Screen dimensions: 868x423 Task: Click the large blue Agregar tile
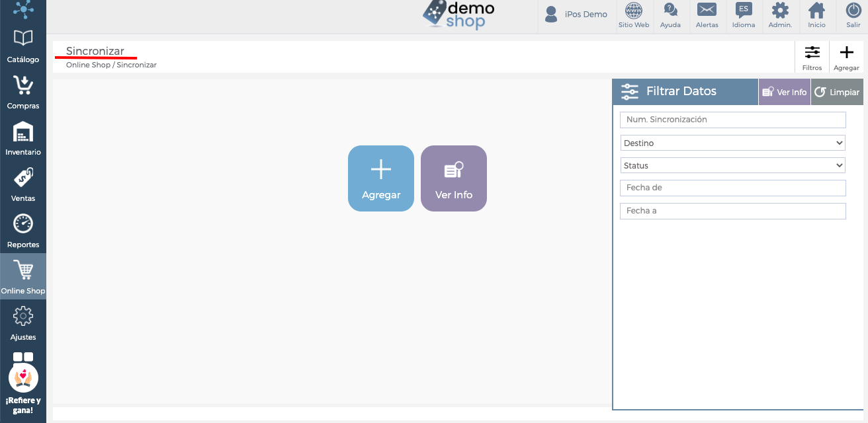(x=381, y=178)
